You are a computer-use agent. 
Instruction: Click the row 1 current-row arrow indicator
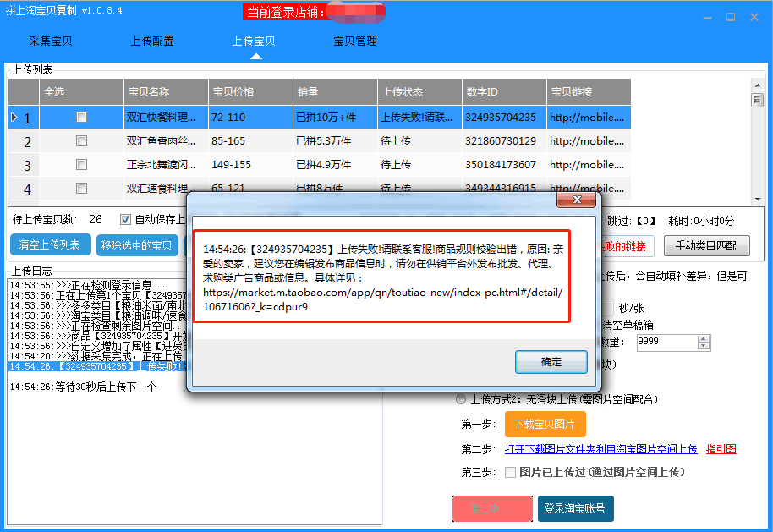[x=14, y=118]
